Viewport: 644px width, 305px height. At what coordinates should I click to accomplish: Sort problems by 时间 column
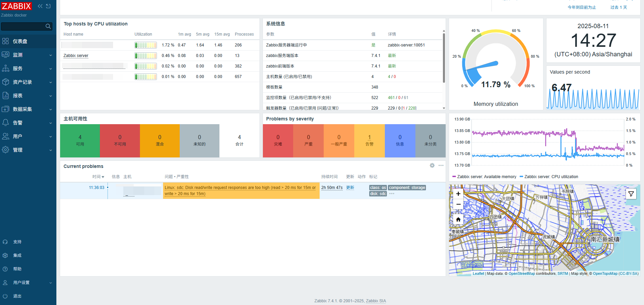coord(98,177)
